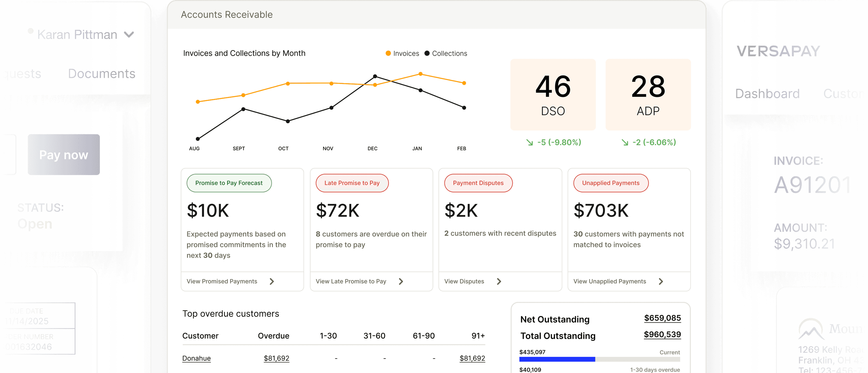The image size is (868, 373).
Task: Click chevron next to View Disputes
Action: [x=499, y=281]
